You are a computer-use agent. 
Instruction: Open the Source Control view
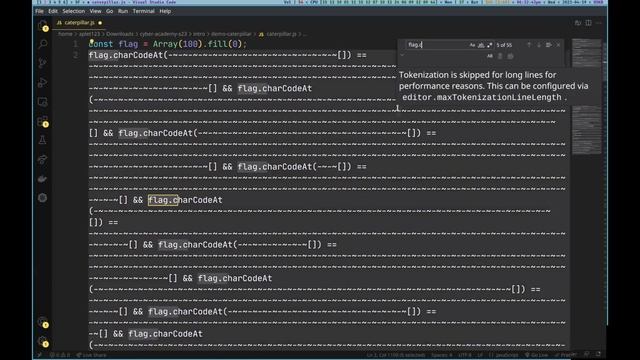[42, 63]
